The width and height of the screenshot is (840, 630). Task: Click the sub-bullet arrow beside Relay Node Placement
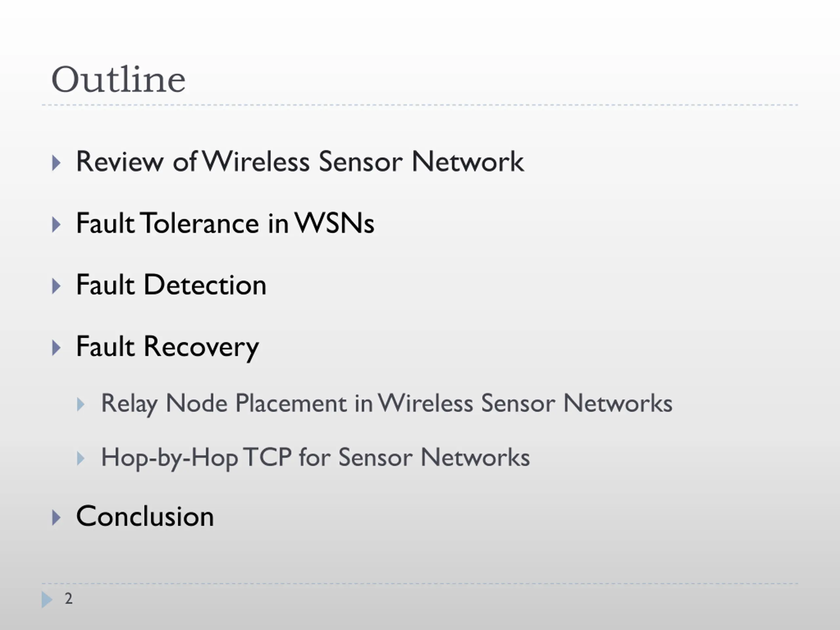80,405
